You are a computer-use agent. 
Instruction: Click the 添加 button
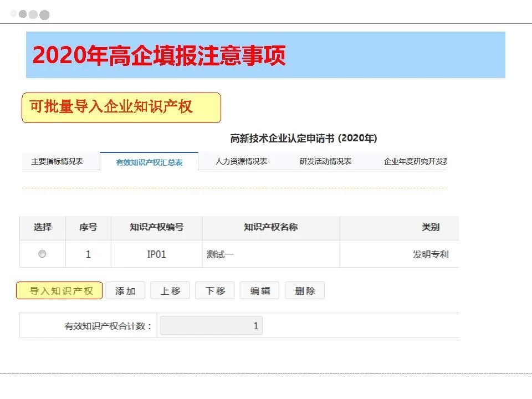[x=125, y=291]
